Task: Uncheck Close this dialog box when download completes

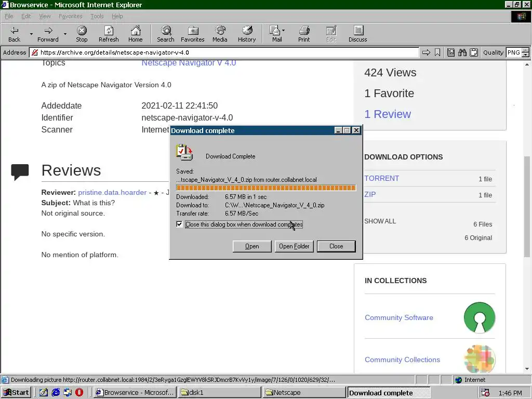Action: coord(179,224)
